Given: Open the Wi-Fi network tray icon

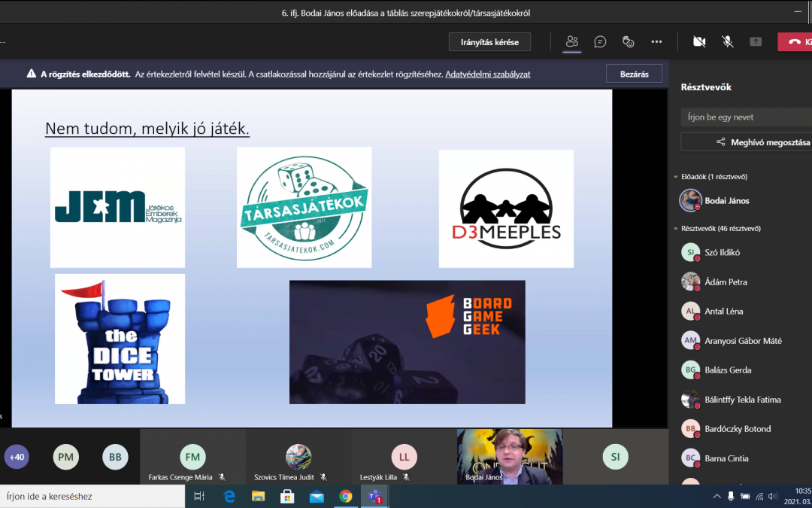Looking at the screenshot, I should point(759,497).
